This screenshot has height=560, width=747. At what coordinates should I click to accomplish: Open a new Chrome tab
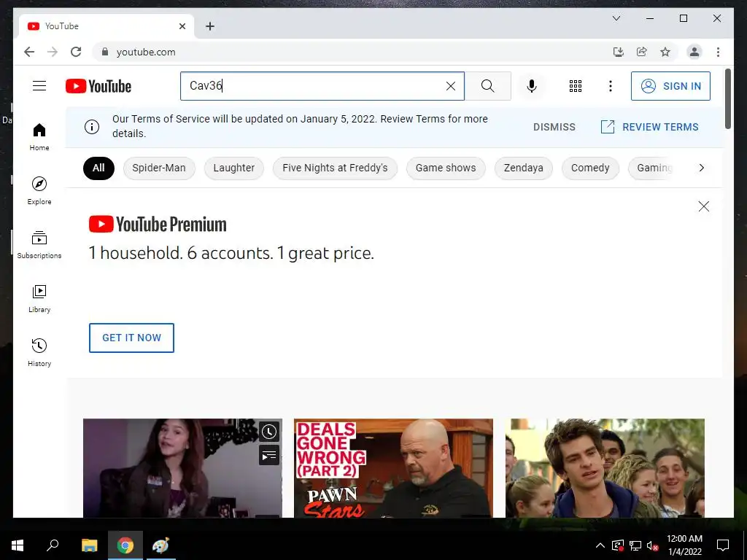pyautogui.click(x=210, y=26)
